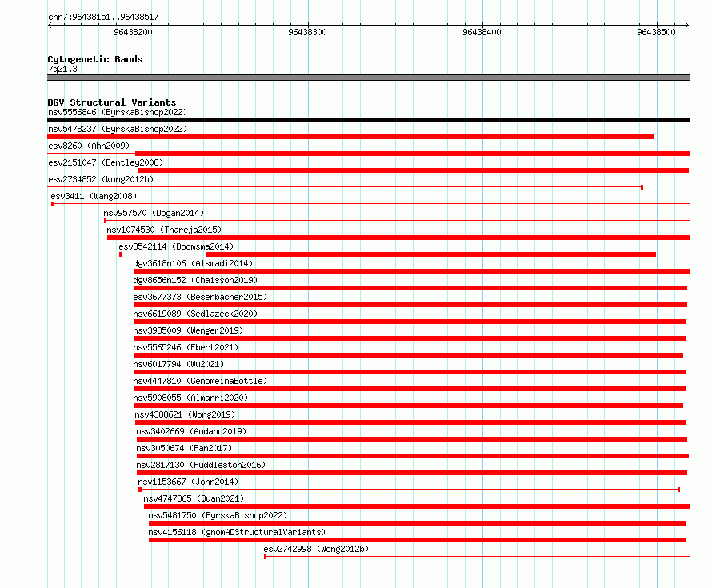Click nsv4388621 (Wong2019) label
This screenshot has width=712, height=588.
[x=185, y=414]
